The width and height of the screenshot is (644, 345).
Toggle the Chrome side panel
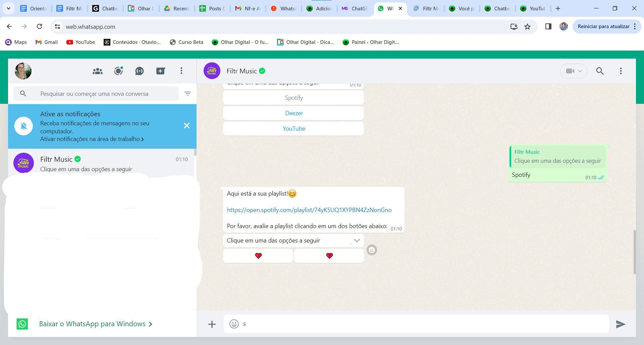coord(548,26)
